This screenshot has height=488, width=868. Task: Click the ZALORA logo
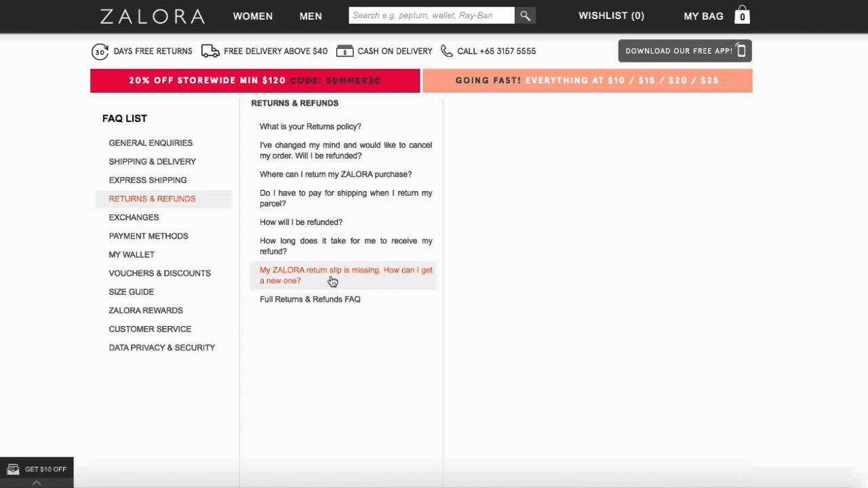coord(152,16)
